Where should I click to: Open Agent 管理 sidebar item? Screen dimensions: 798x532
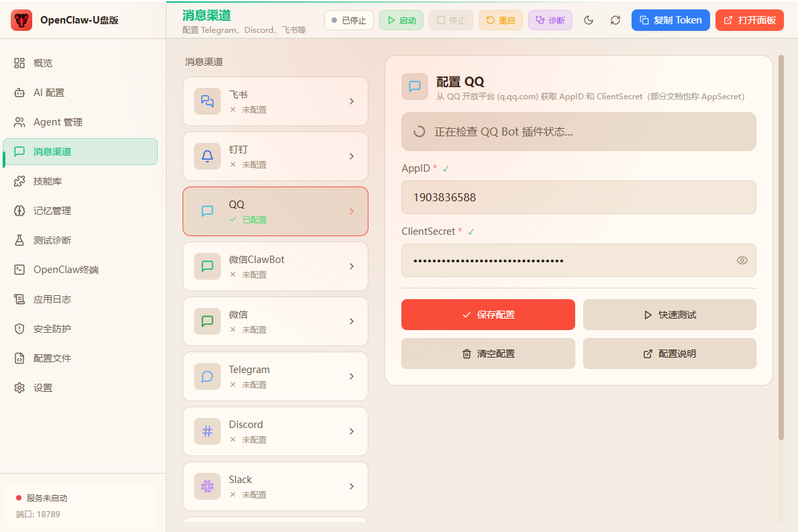pyautogui.click(x=81, y=122)
